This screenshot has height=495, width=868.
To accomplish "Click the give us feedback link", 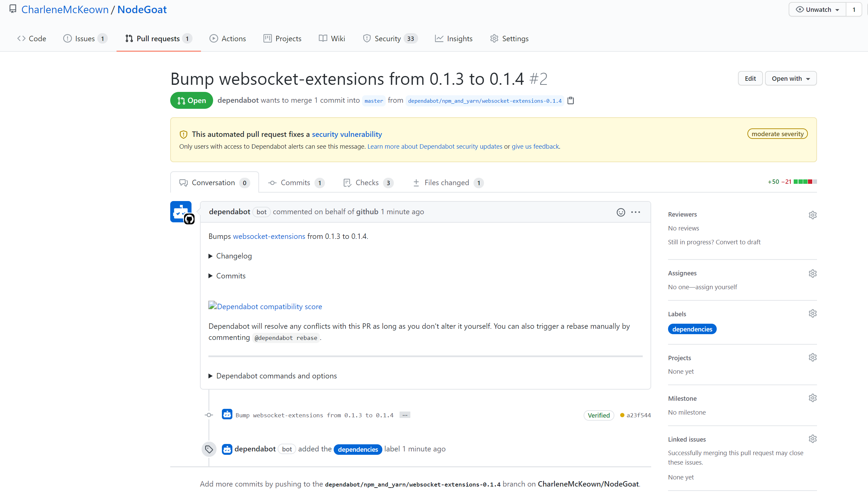I will click(535, 146).
